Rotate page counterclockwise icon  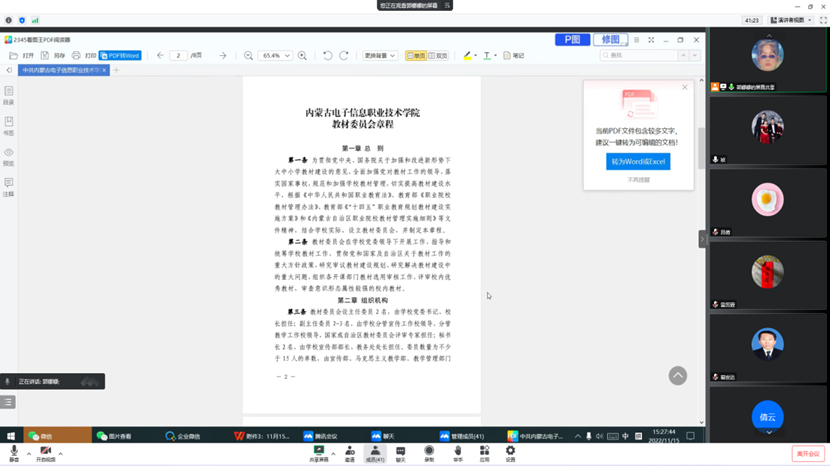point(327,56)
